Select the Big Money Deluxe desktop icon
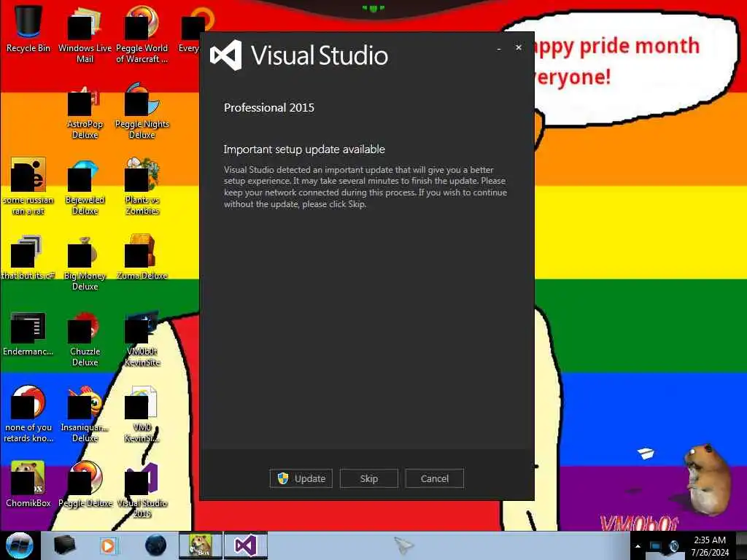747x560 pixels. 85,262
